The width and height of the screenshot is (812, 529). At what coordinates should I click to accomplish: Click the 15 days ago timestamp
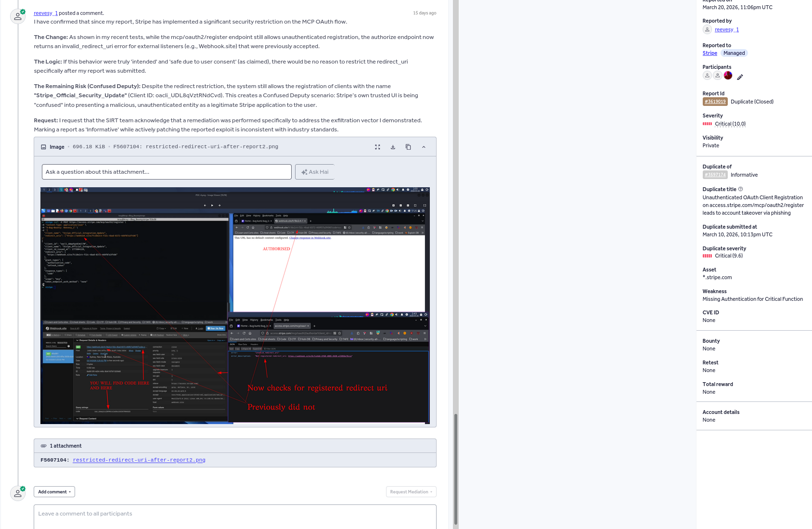[425, 13]
